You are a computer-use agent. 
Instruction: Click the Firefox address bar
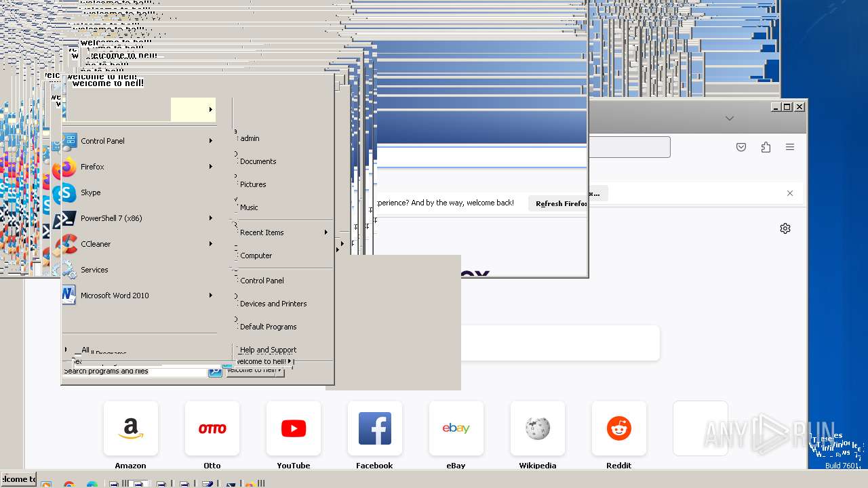(x=629, y=147)
